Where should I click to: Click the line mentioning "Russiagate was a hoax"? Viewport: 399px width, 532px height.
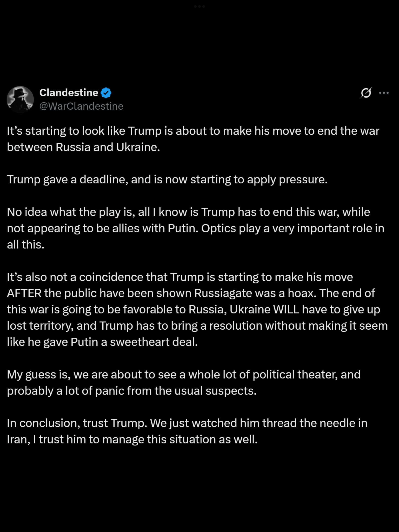[191, 293]
